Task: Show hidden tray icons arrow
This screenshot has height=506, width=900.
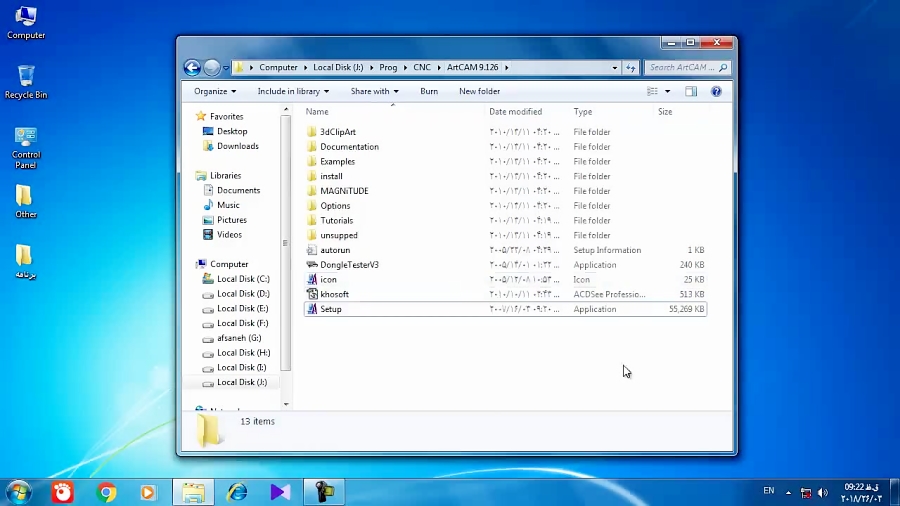Action: click(788, 492)
